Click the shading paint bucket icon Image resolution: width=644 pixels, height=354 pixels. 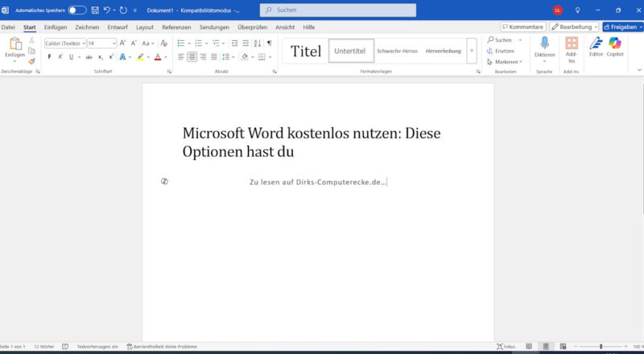pos(245,56)
